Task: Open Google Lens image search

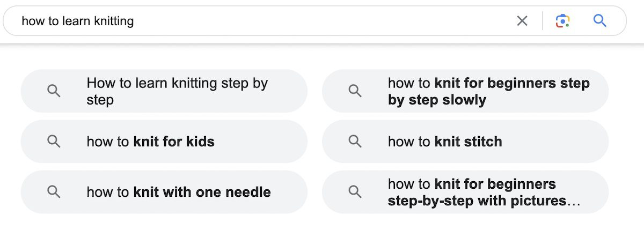Action: point(562,21)
